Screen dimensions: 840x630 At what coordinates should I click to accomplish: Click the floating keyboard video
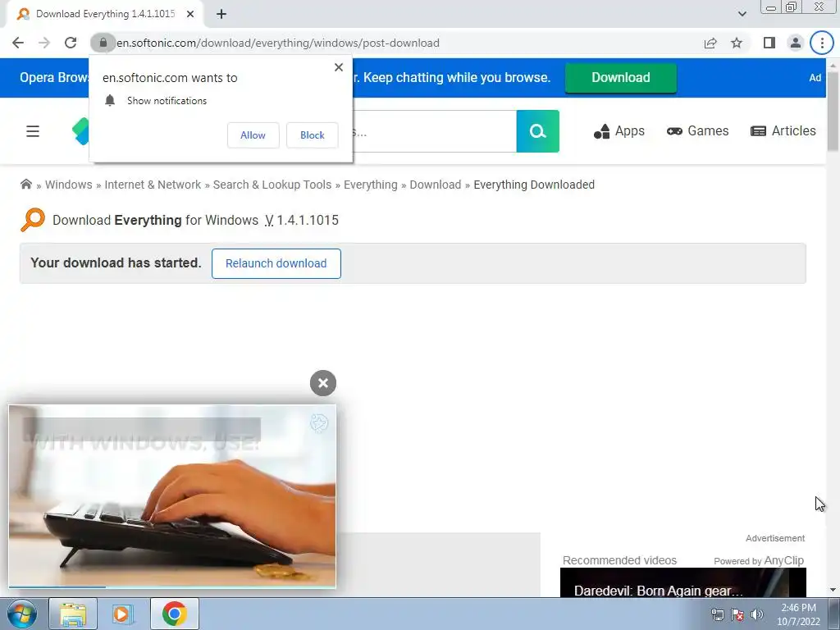pyautogui.click(x=172, y=496)
